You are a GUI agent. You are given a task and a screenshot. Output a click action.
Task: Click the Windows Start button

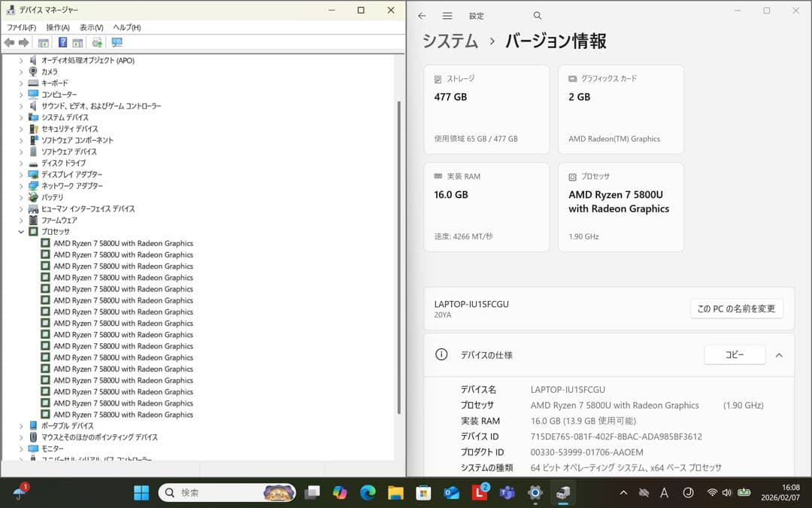click(x=141, y=493)
